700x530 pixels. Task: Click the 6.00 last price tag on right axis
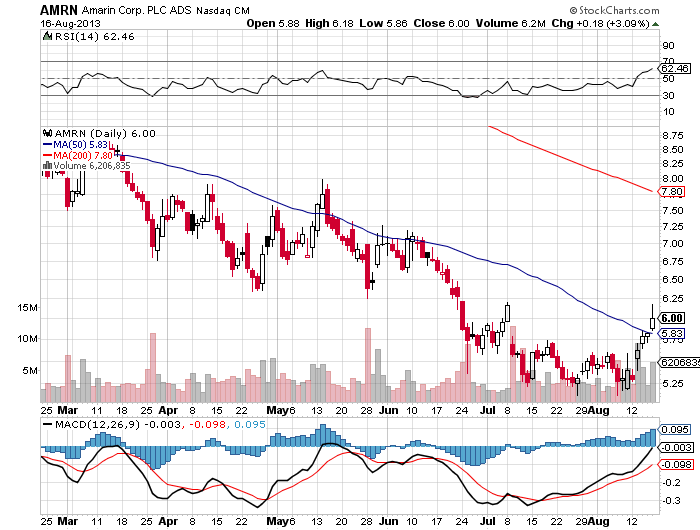point(672,318)
